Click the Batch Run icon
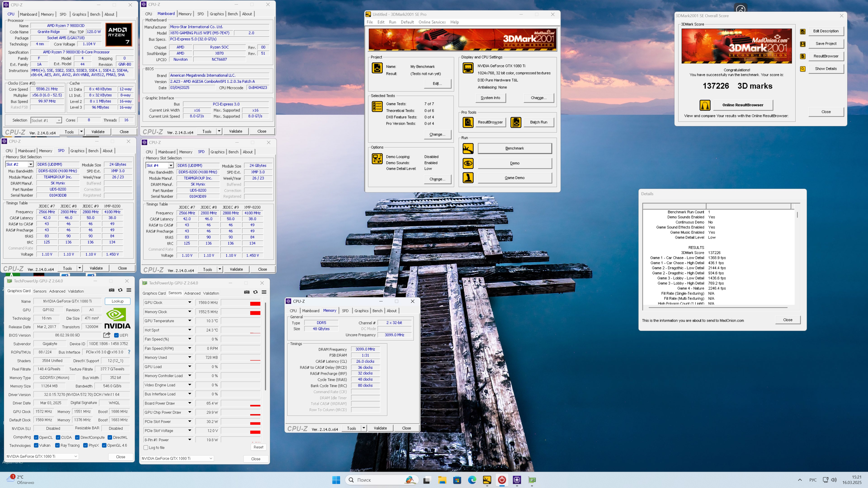Viewport: 868px width, 488px height. (516, 122)
